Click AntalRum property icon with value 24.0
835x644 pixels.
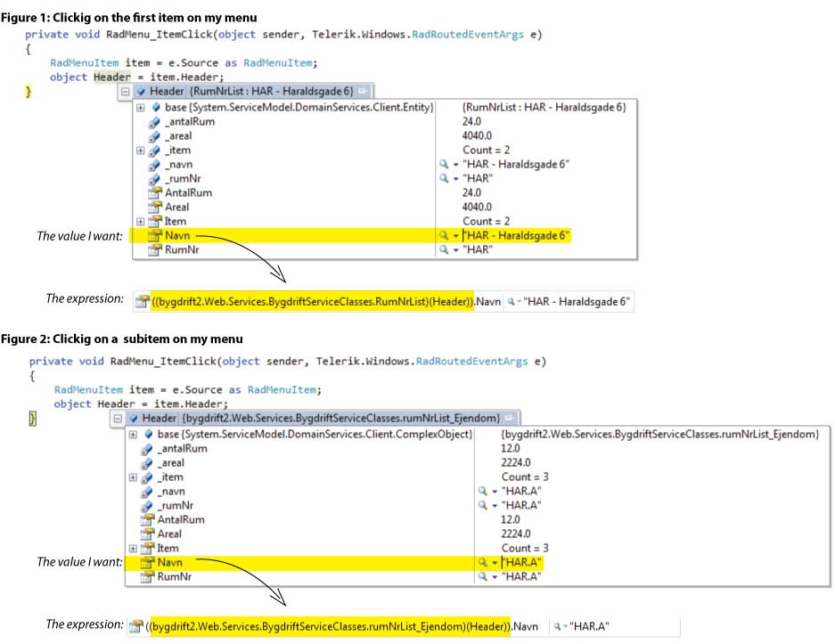[x=154, y=193]
